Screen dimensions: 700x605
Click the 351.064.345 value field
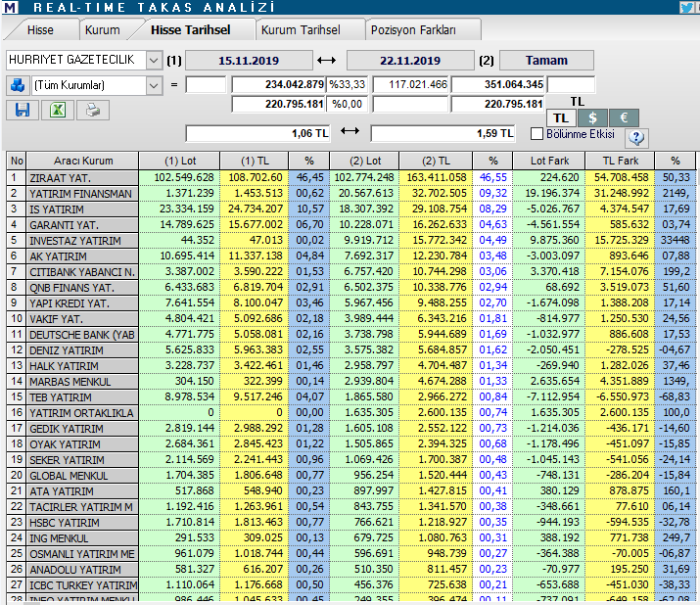point(497,84)
